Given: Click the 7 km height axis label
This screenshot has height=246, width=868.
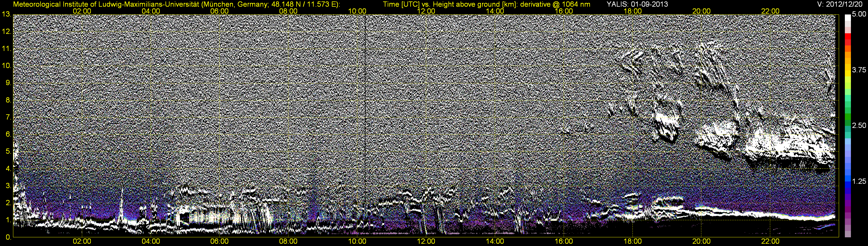Looking at the screenshot, I should tap(8, 118).
